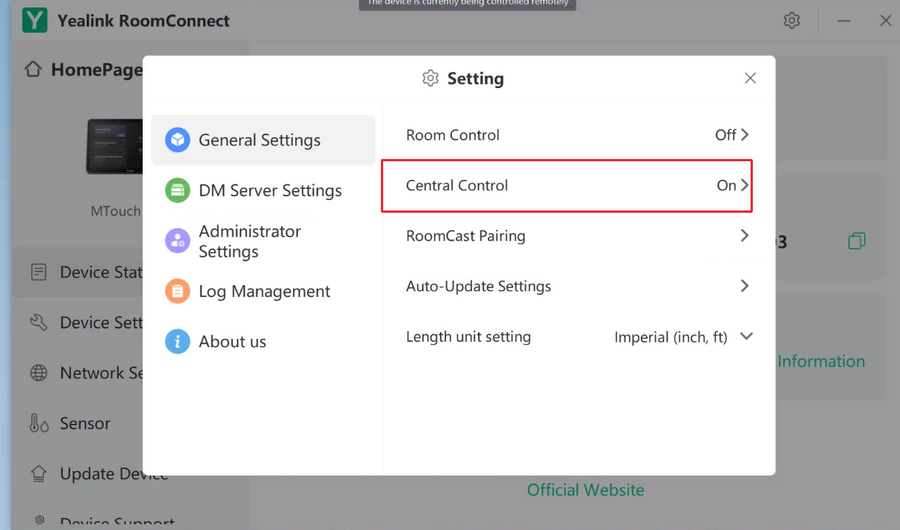Click the Device Status document icon
Image resolution: width=900 pixels, height=530 pixels.
pos(38,272)
